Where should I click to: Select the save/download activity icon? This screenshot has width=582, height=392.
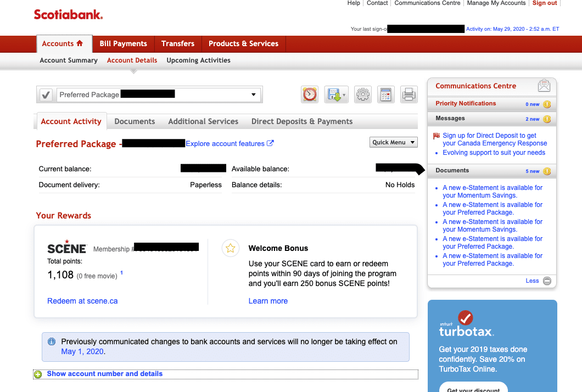(335, 94)
